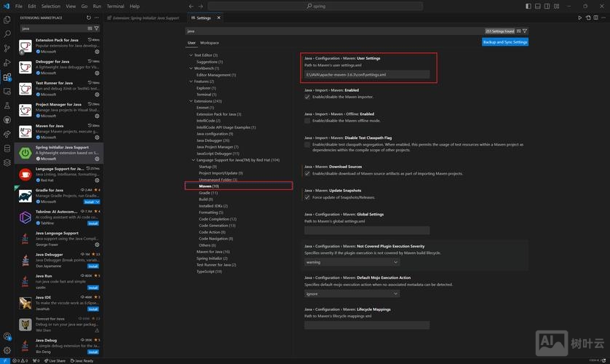The height and width of the screenshot is (364, 610).
Task: Install the Tabnine AI extension
Action: [x=93, y=223]
